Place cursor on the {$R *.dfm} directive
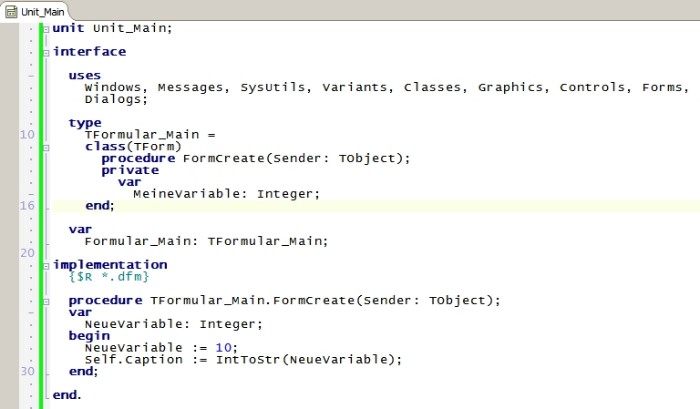700x409 pixels. 109,276
